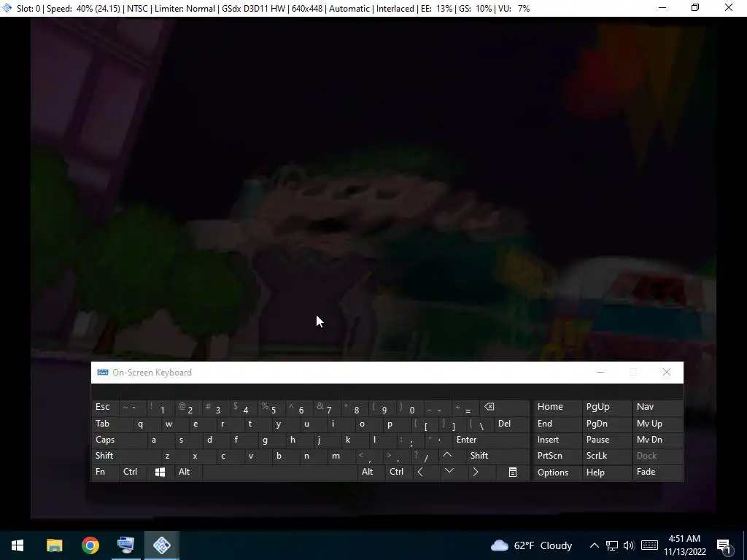The height and width of the screenshot is (560, 747).
Task: Open the weather widget showing 62°F Cloudy
Action: coord(531,545)
